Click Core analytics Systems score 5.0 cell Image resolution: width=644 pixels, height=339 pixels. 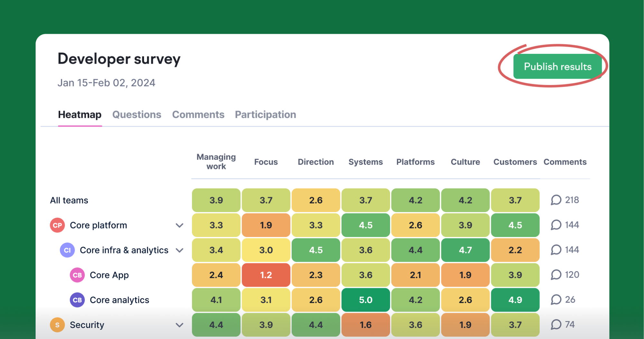[x=365, y=300]
